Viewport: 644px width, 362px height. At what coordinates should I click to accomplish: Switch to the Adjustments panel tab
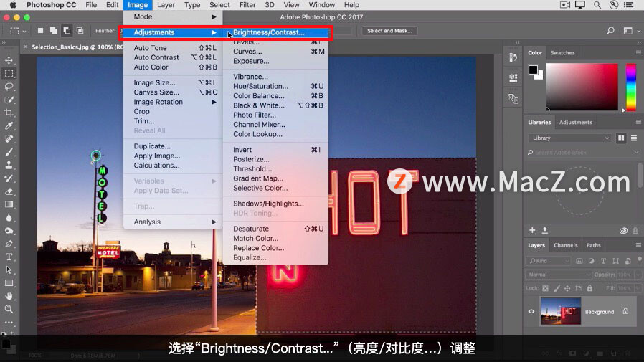coord(575,123)
